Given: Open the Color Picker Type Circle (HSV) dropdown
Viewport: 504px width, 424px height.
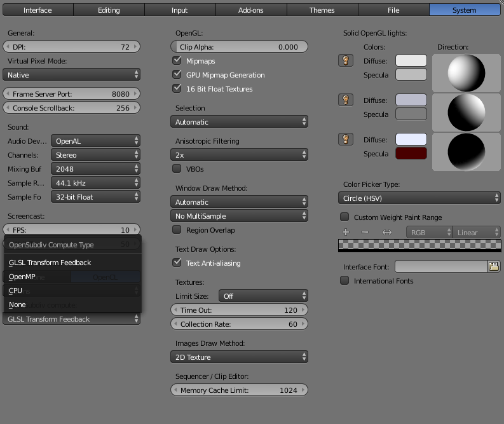Looking at the screenshot, I should click(419, 198).
